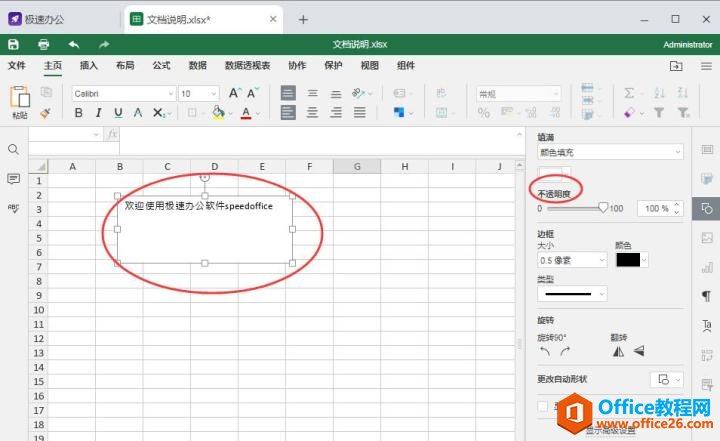Decrease the font size
Viewport: 720px width, 441px height.
253,93
